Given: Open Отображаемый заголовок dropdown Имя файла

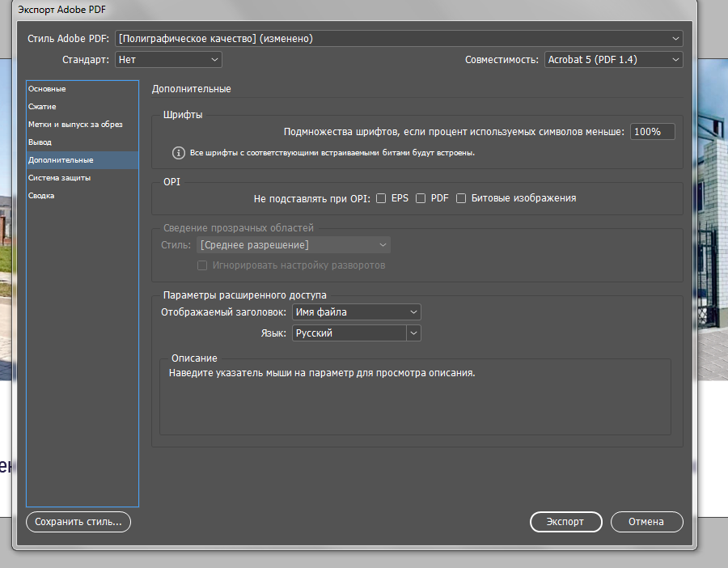Looking at the screenshot, I should [x=357, y=312].
